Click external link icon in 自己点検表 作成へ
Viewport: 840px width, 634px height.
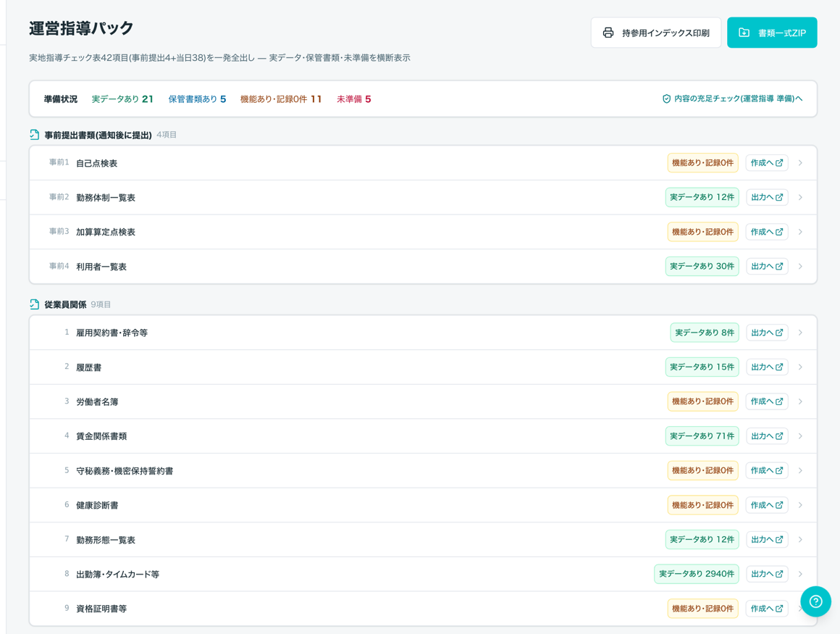[x=779, y=163]
